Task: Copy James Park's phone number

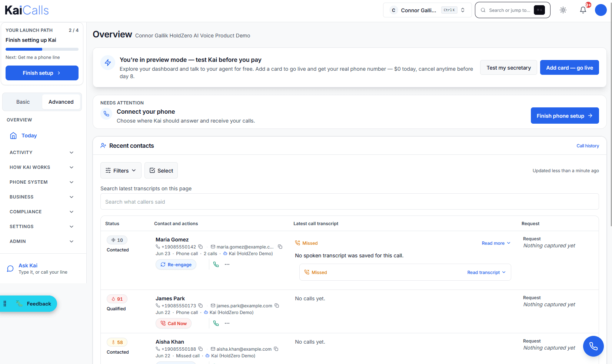Action: [200, 305]
